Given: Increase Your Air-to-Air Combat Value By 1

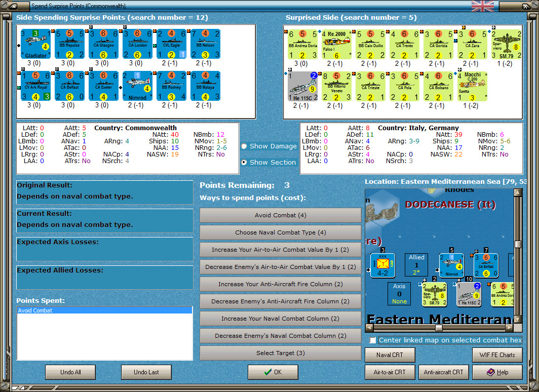Looking at the screenshot, I should tap(281, 250).
